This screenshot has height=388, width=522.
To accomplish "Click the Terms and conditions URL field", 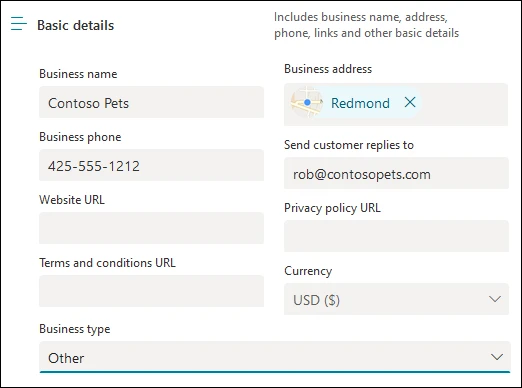I will tap(151, 291).
